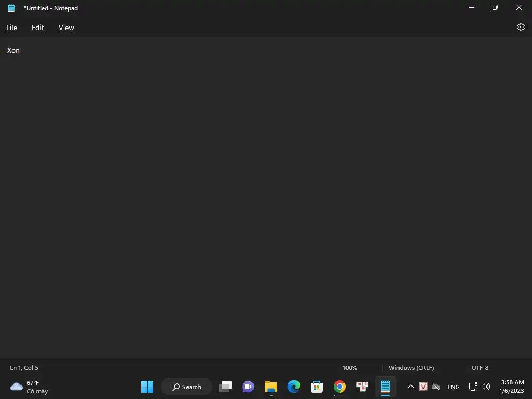The width and height of the screenshot is (532, 399).
Task: Open the Edit menu
Action: pos(37,28)
